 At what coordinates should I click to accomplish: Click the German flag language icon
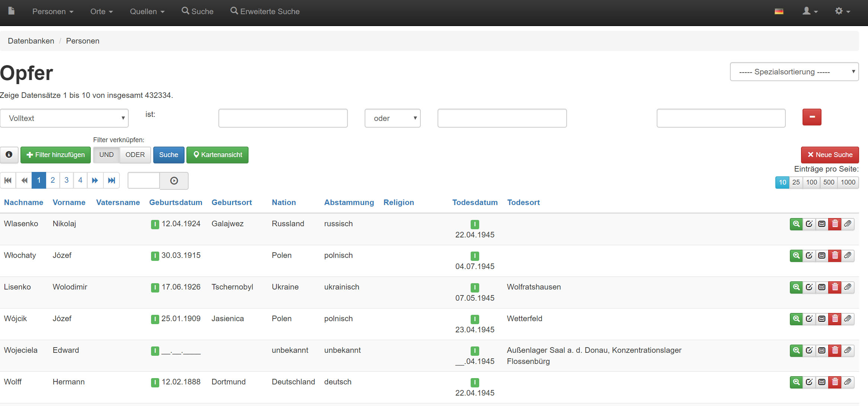pos(779,12)
